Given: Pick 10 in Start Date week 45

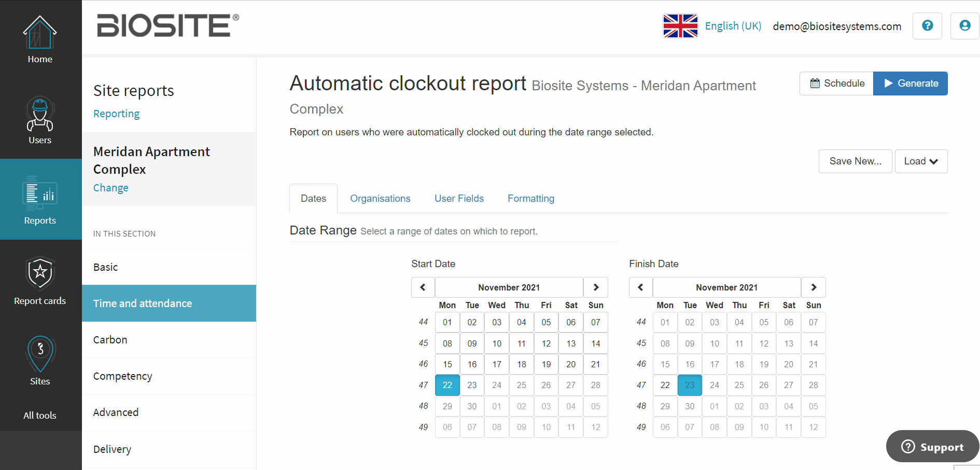Looking at the screenshot, I should tap(497, 343).
